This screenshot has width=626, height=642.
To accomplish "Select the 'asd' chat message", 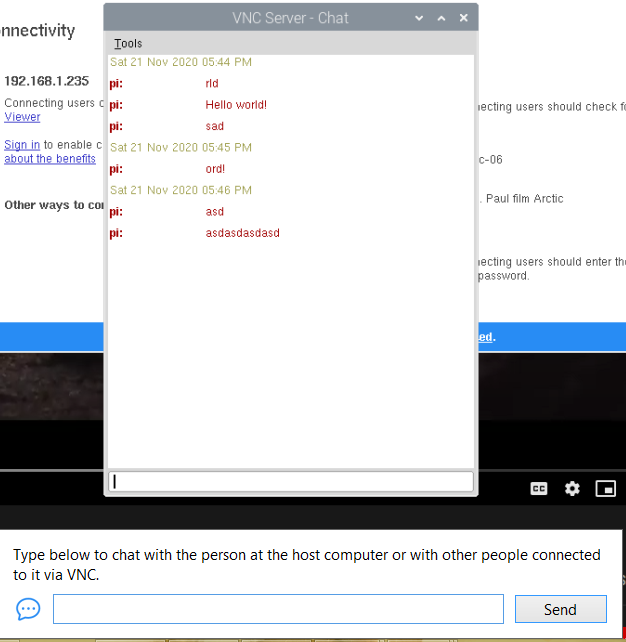I will coord(215,212).
